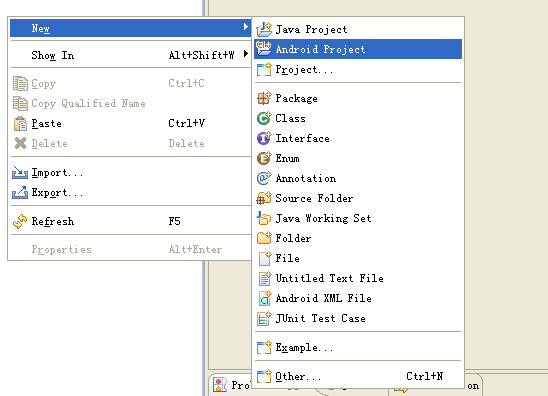Choose Import... from the context menu
This screenshot has height=396, width=548.
coord(131,173)
